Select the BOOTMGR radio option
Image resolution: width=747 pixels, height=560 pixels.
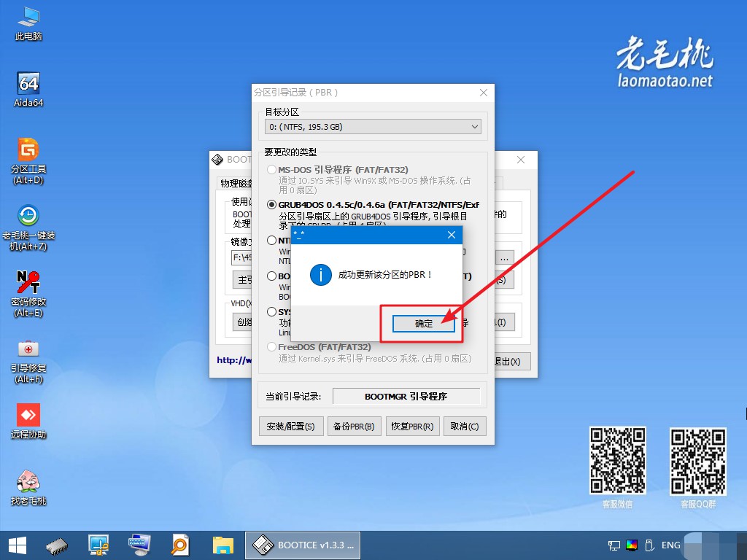pos(271,276)
